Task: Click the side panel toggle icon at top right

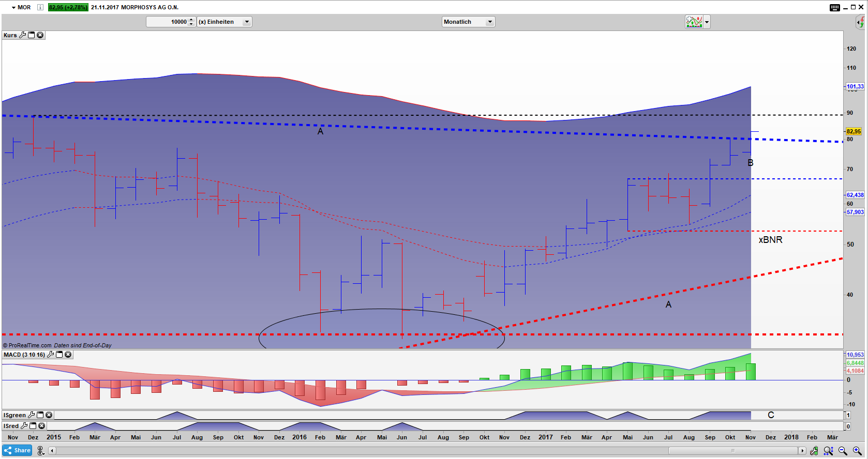Action: tap(860, 22)
